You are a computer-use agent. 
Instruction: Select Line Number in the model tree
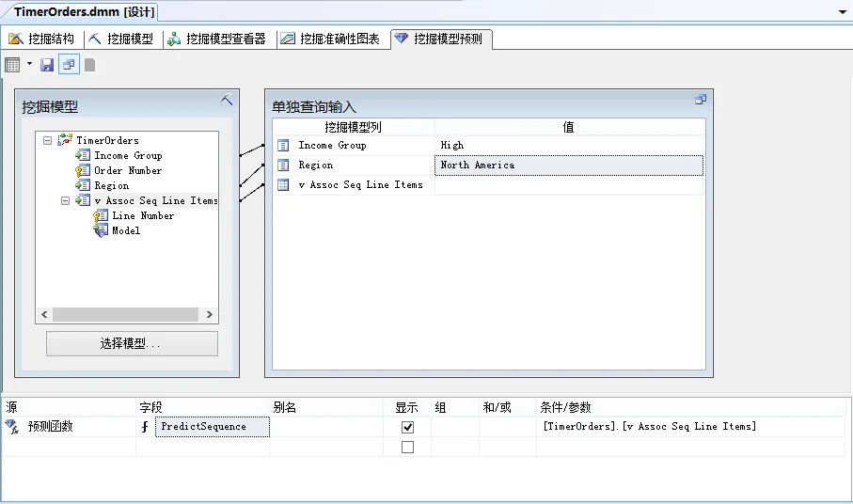[x=143, y=216]
